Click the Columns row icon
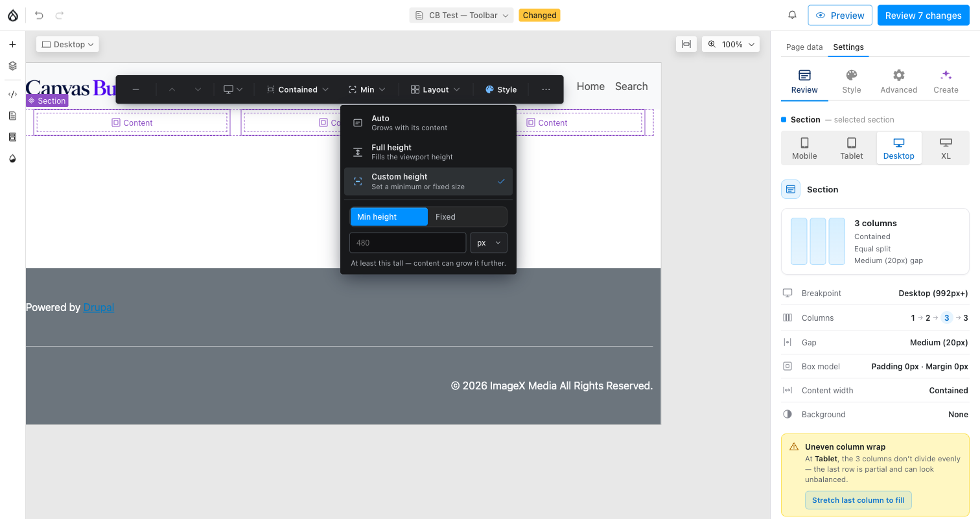Screen dimensions: 980x519 pos(787,317)
